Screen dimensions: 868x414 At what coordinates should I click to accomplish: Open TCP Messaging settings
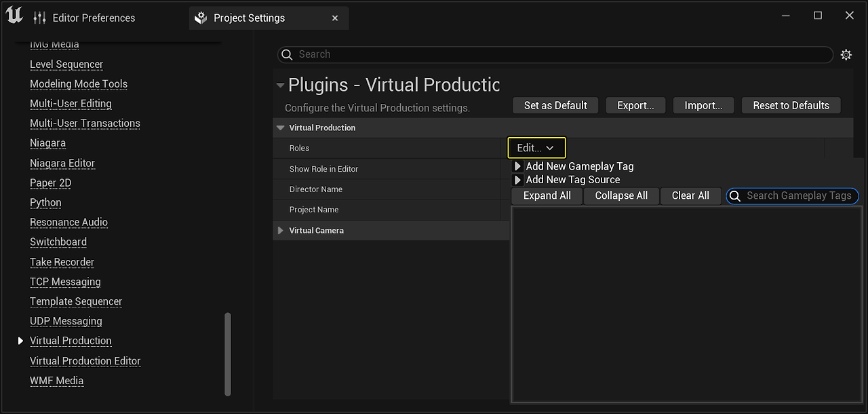tap(65, 282)
